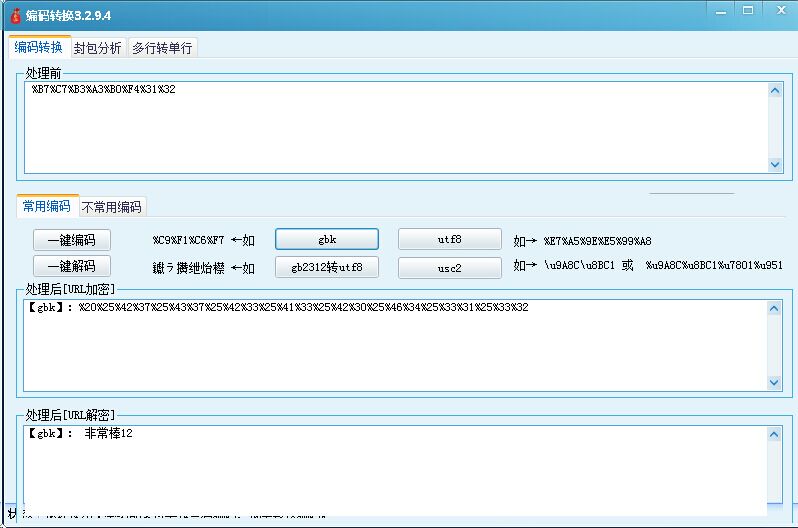Screen dimensions: 798x528
Task: Switch to the 常用编码 sub-tab
Action: (47, 206)
